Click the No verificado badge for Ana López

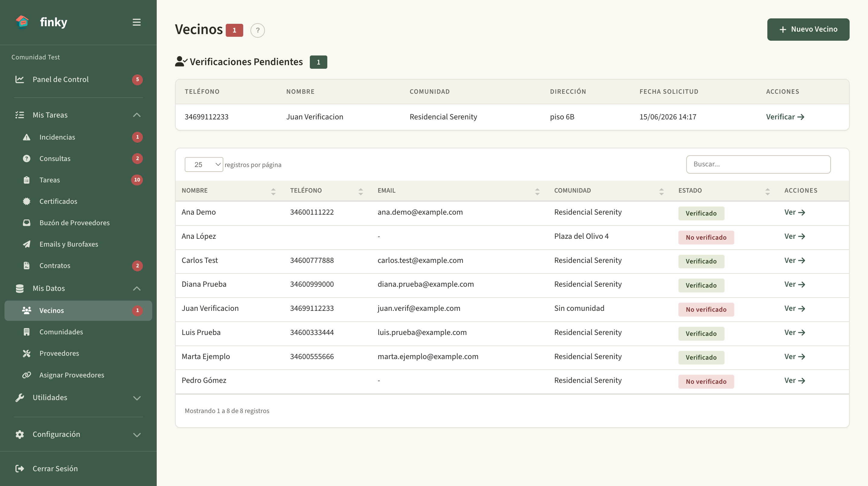706,238
